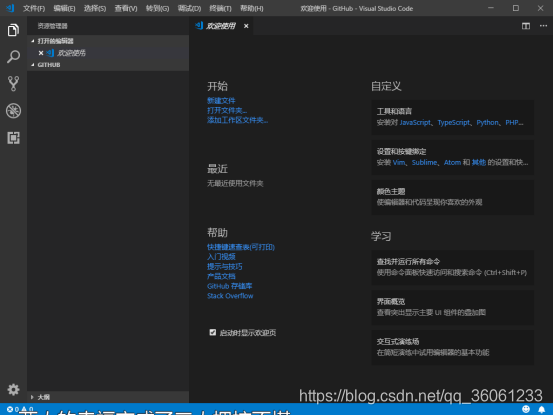Open the 选择(S) menu

click(x=95, y=8)
